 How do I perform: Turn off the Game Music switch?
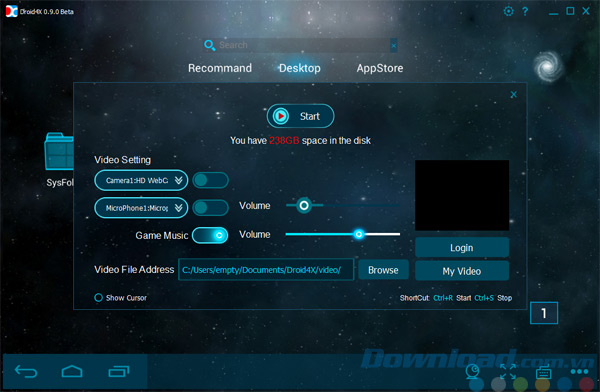click(210, 235)
